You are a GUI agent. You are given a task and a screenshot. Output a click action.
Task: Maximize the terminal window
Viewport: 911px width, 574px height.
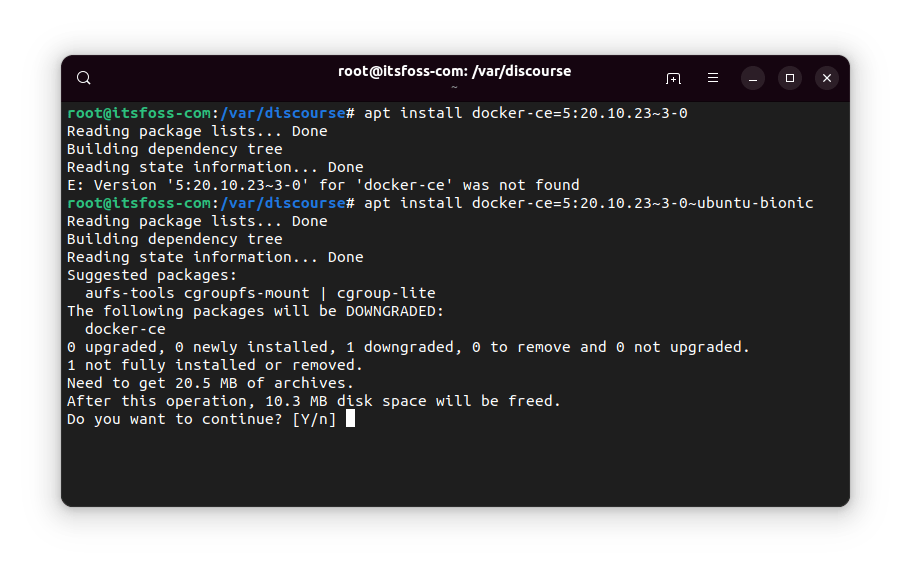pyautogui.click(x=790, y=78)
